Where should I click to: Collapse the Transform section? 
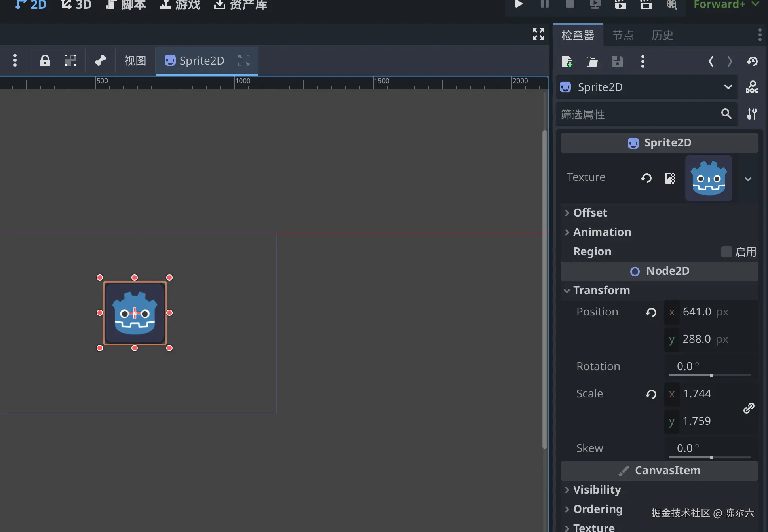point(601,290)
